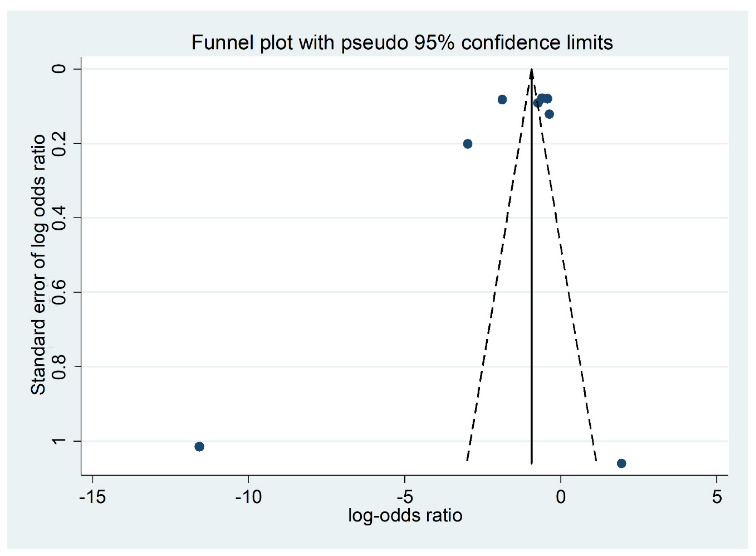The height and width of the screenshot is (556, 756).
Task: Click the funnel plot title text
Action: tap(402, 43)
